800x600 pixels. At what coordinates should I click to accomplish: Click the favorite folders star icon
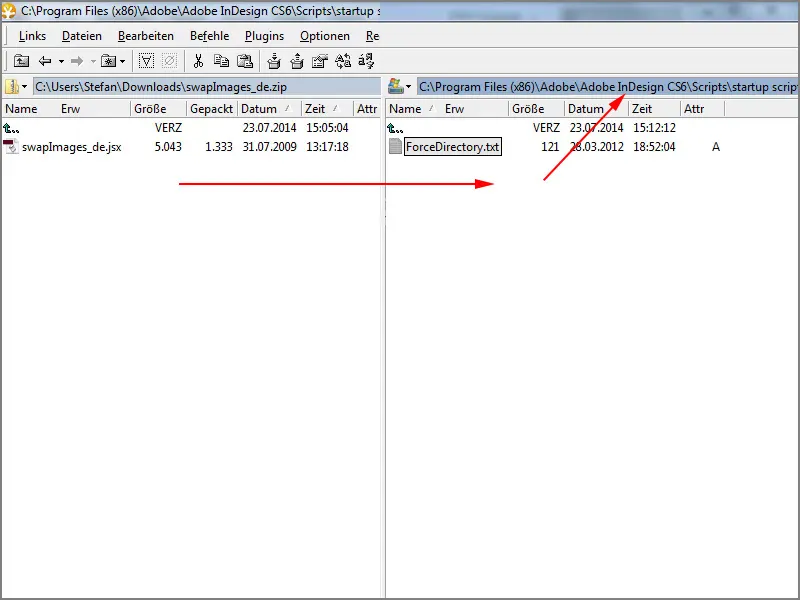click(x=108, y=61)
